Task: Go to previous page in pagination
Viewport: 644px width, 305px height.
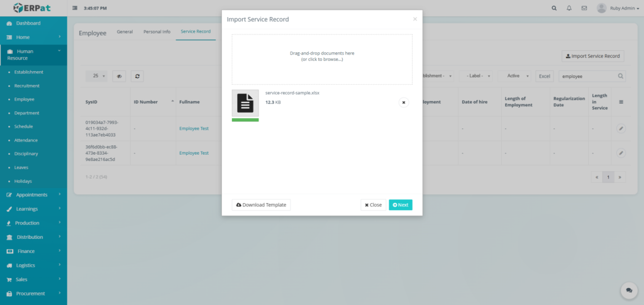Action: click(x=597, y=177)
